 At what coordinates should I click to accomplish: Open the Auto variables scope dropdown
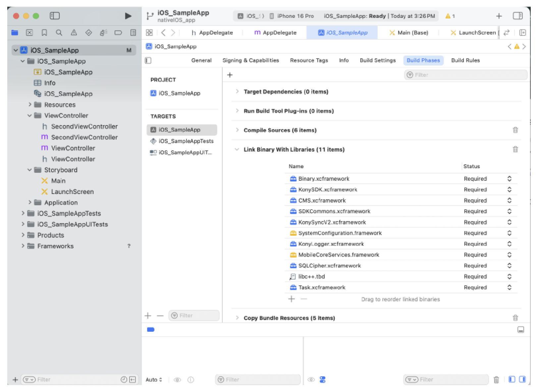154,380
